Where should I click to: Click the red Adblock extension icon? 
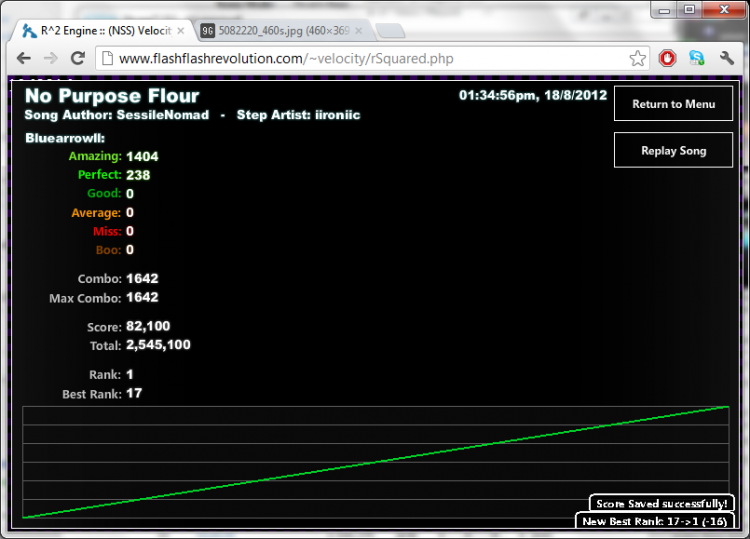click(667, 58)
